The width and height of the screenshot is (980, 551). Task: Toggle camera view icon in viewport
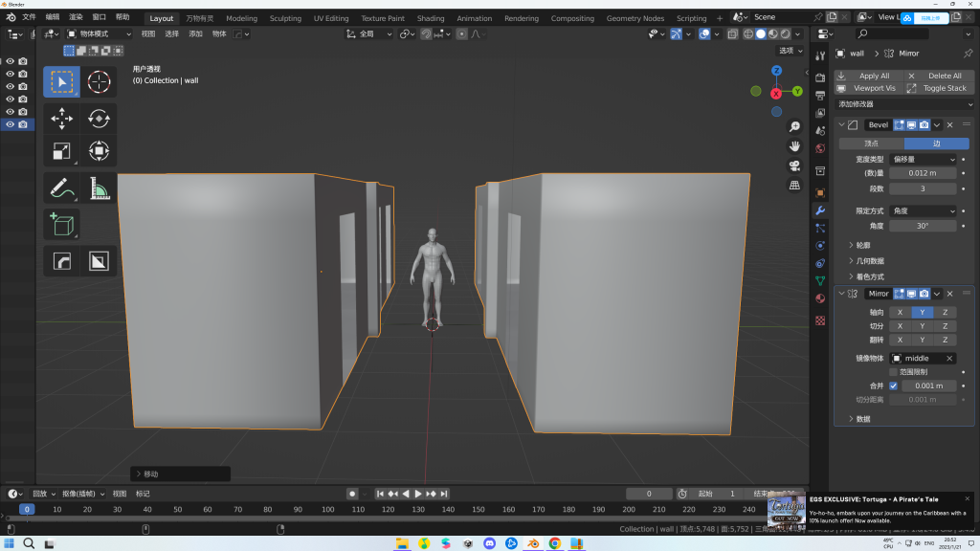tap(794, 165)
